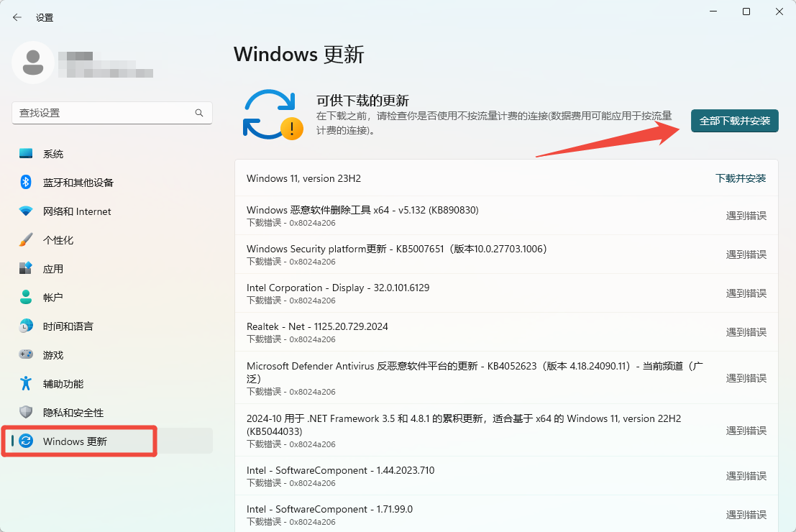Screen dimensions: 796x532
Task: Click the Windows 更新 sync icon in sidebar
Action: click(26, 441)
